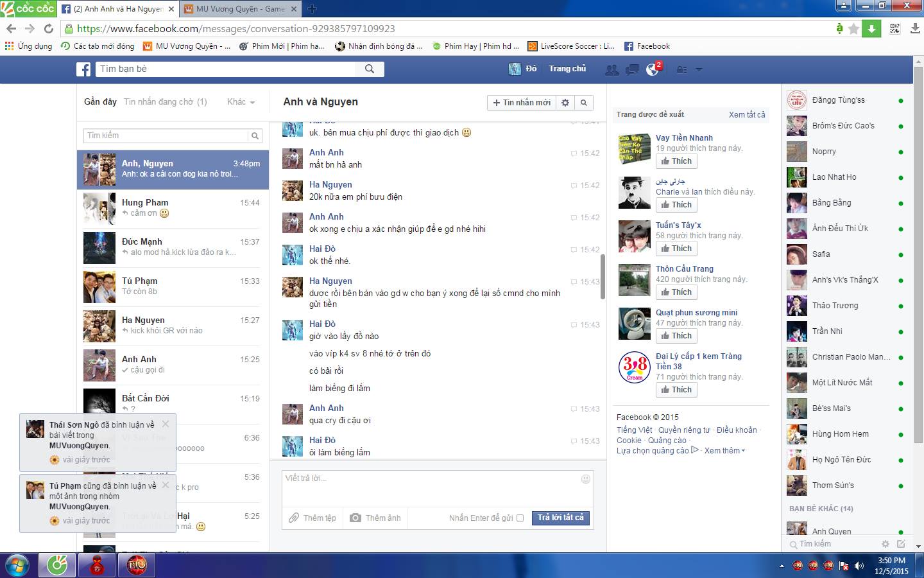Click the Thêm ảnh camera icon
Viewport: 924px width, 578px height.
[x=355, y=518]
